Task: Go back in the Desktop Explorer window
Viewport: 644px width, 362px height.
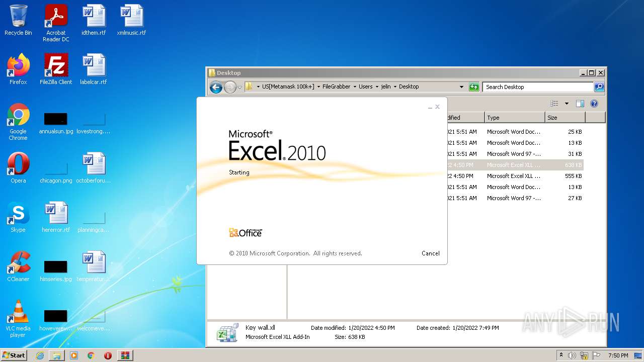Action: 216,87
